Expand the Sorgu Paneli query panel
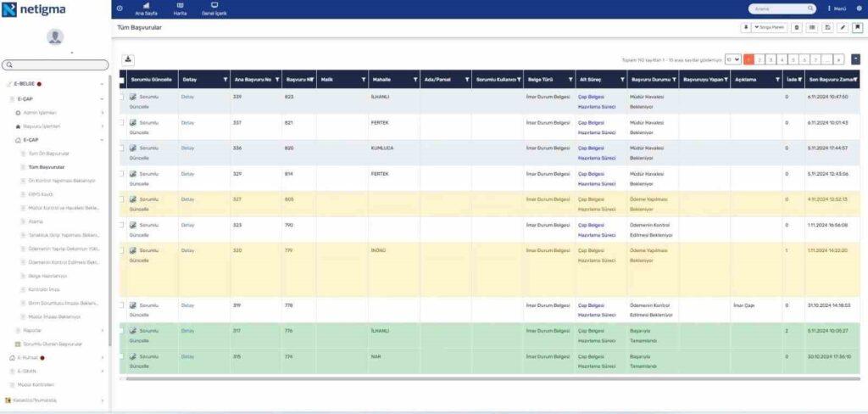Viewport: 868px width, 414px height. (769, 28)
